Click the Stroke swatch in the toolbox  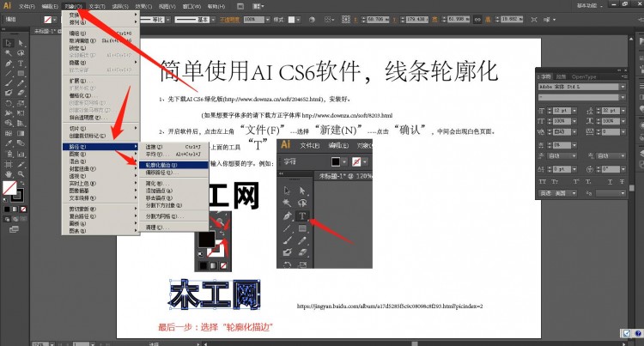click(19, 197)
